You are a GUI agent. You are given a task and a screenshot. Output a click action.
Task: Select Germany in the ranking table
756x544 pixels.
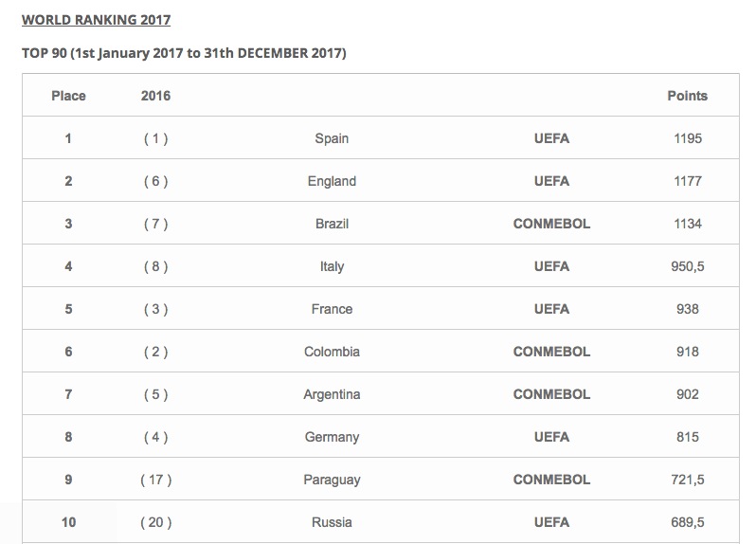[332, 437]
